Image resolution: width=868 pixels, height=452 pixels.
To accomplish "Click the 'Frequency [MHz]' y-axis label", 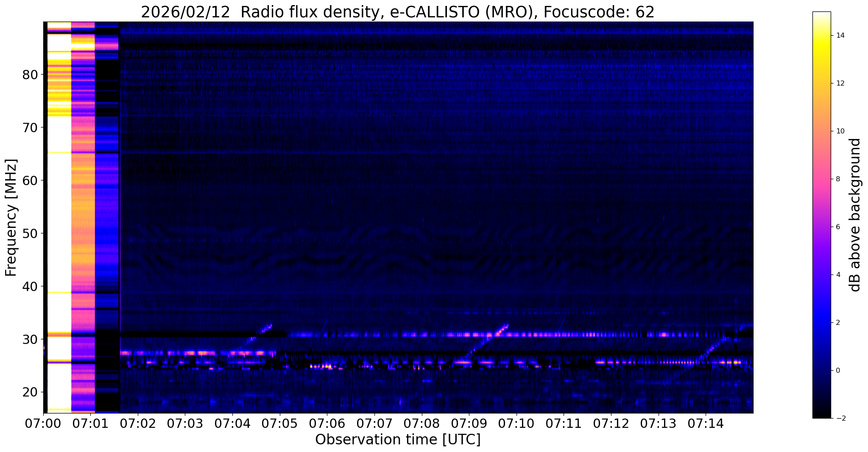I will tap(11, 218).
